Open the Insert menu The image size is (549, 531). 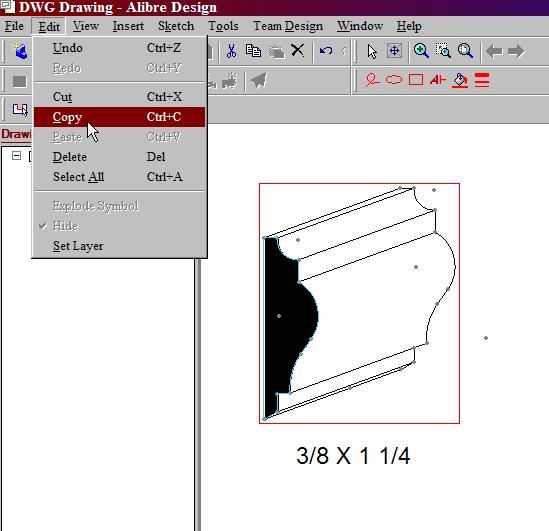128,26
